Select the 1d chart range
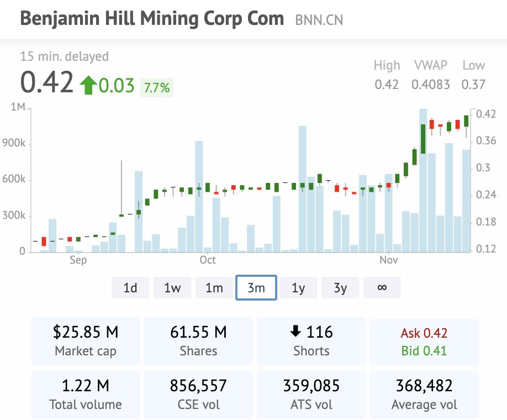The image size is (507, 420). (130, 287)
